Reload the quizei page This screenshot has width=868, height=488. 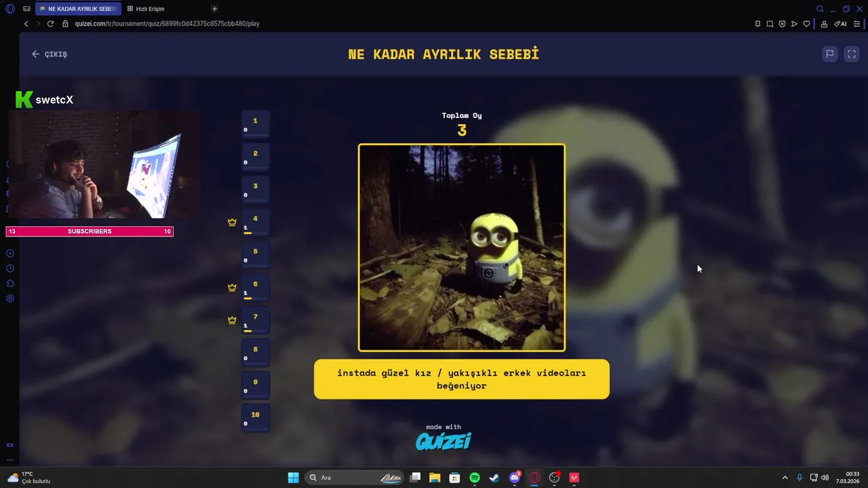coord(50,24)
